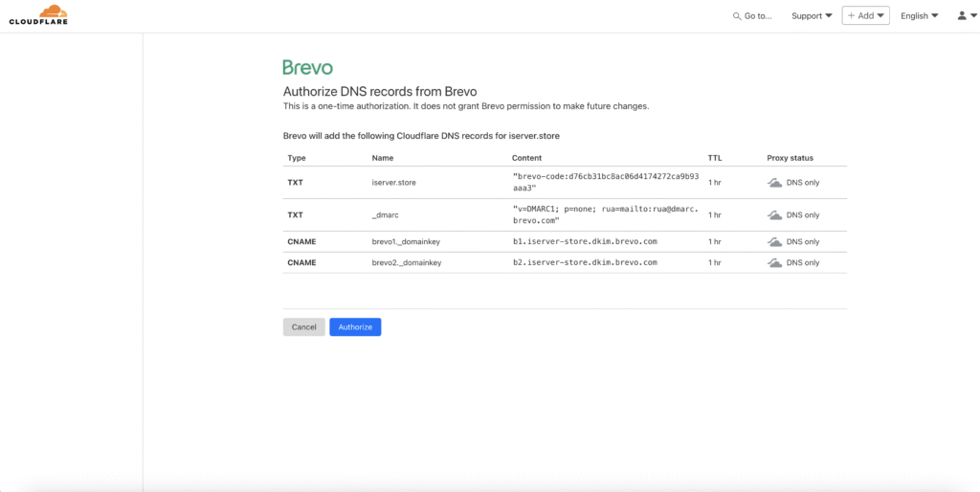The width and height of the screenshot is (980, 492).
Task: Select the iserver.store name cell
Action: [393, 183]
